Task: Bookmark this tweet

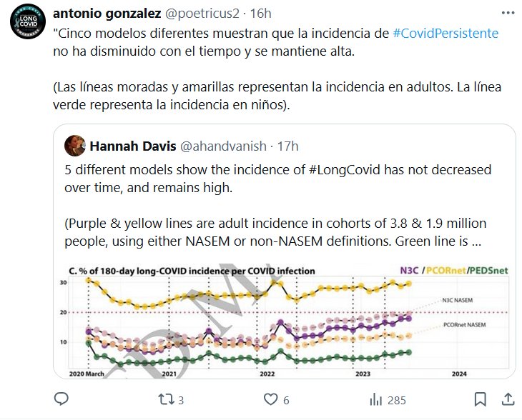Action: pyautogui.click(x=481, y=399)
